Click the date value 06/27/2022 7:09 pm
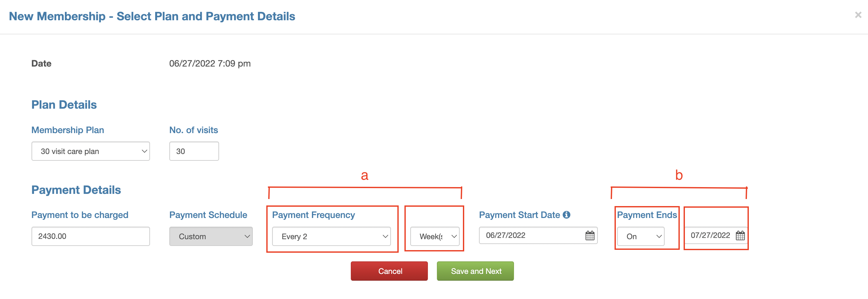The height and width of the screenshot is (299, 868). click(210, 63)
